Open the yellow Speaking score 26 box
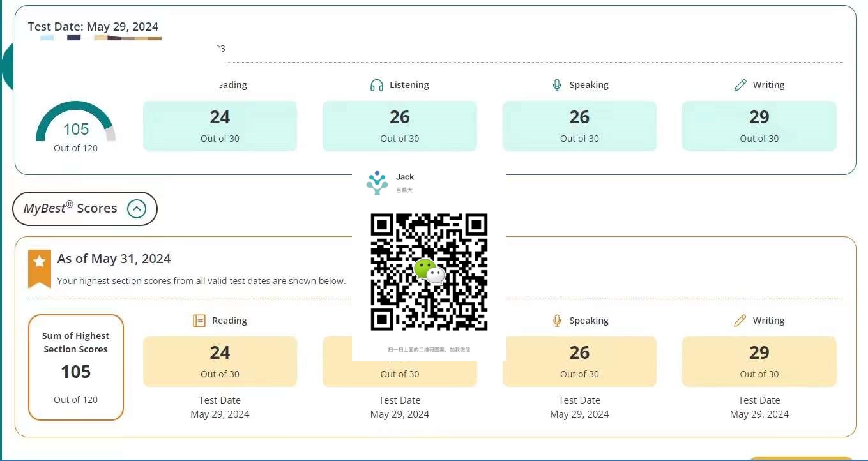 tap(579, 361)
